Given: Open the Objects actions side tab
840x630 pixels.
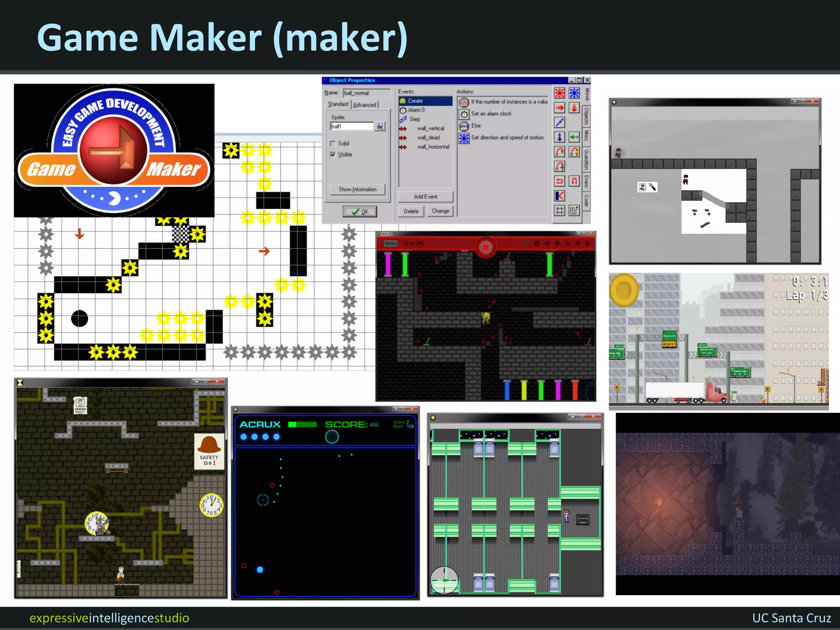Looking at the screenshot, I should pyautogui.click(x=587, y=116).
